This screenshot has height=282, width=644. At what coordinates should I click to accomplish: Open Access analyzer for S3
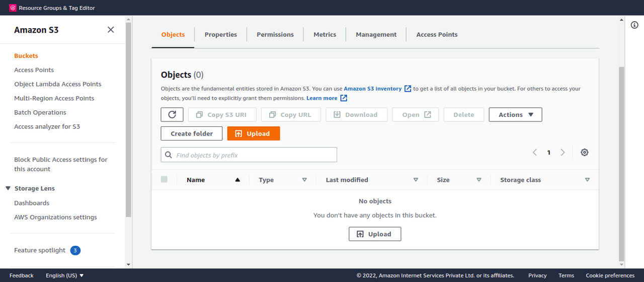47,126
